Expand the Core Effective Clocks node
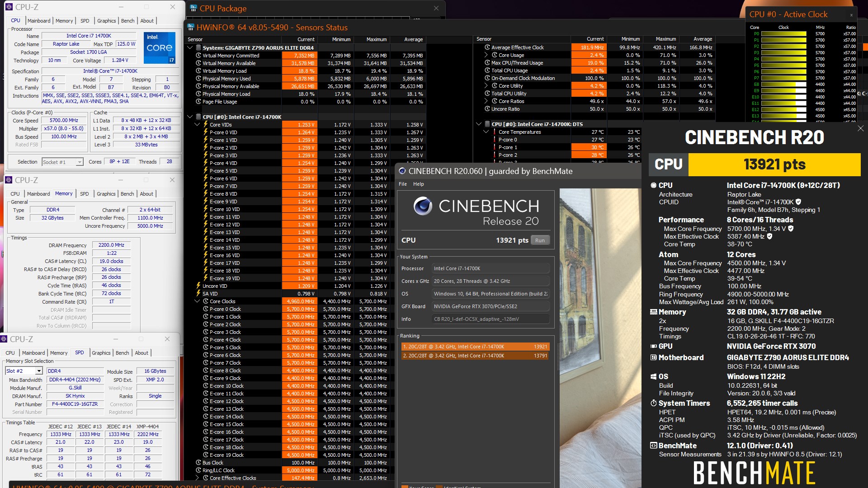This screenshot has width=868, height=488. (x=197, y=478)
